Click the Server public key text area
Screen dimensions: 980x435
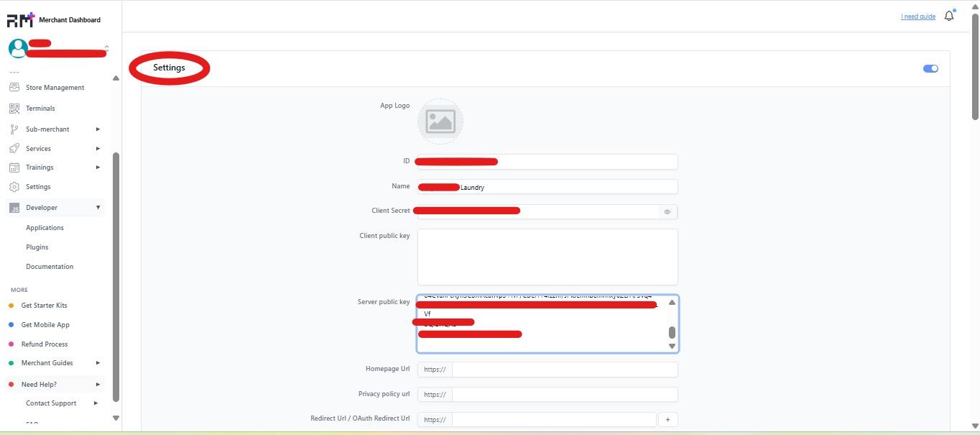pos(547,324)
